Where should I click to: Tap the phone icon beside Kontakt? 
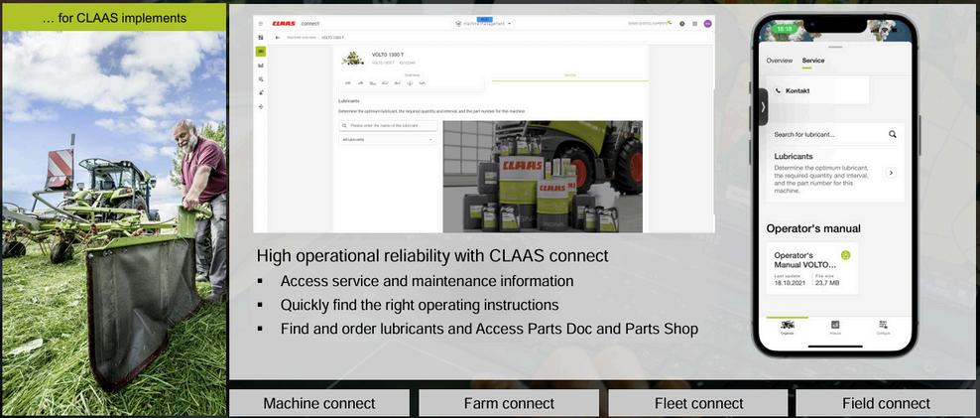pos(778,90)
